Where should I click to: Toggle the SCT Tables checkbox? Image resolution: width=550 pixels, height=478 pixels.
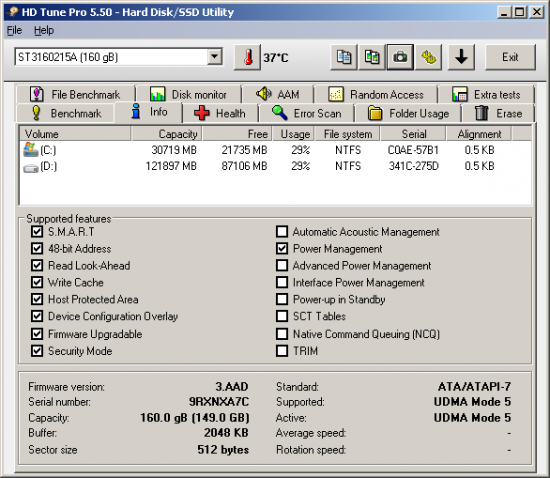tap(282, 316)
